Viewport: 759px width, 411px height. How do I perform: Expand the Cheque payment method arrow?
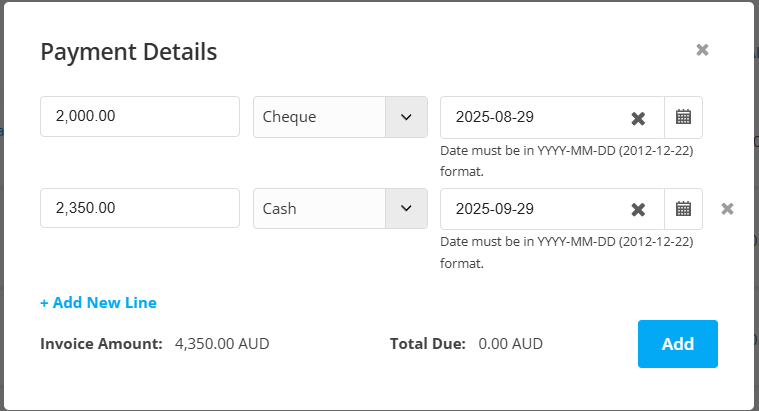(406, 117)
